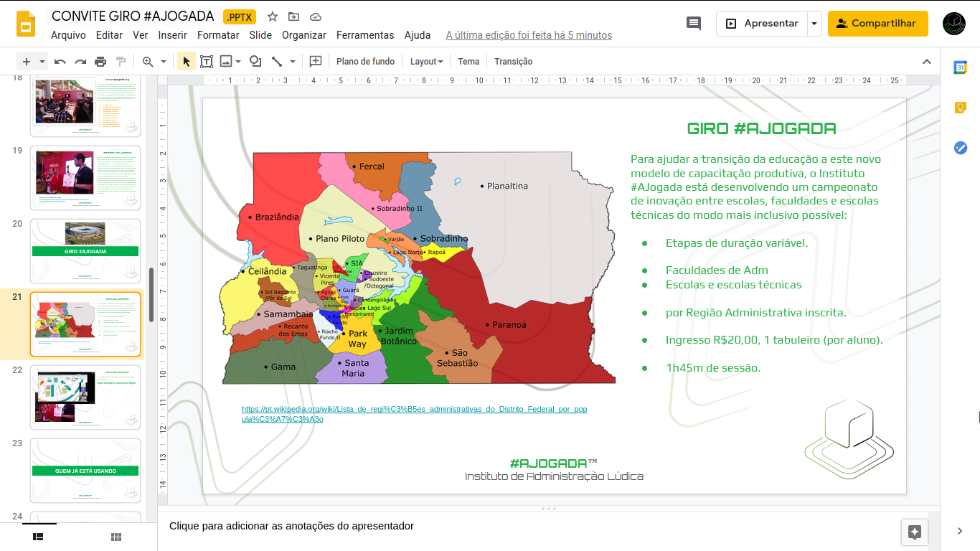Viewport: 980px width, 551px height.
Task: Open the Ferramentas menu
Action: click(365, 35)
